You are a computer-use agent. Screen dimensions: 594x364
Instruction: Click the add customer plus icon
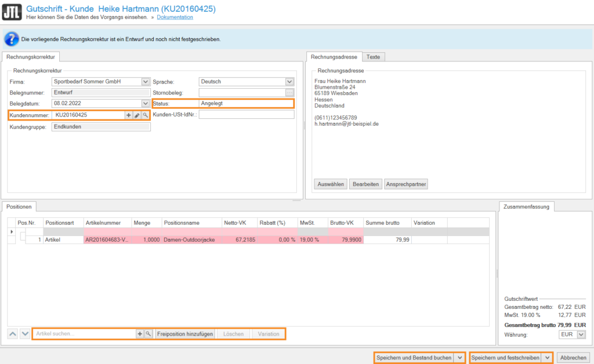129,115
